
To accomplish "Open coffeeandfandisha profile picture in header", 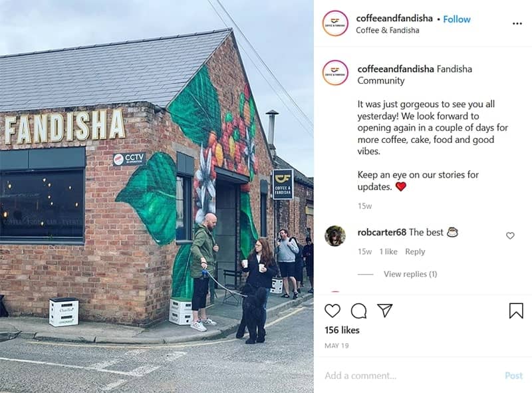I will (335, 23).
